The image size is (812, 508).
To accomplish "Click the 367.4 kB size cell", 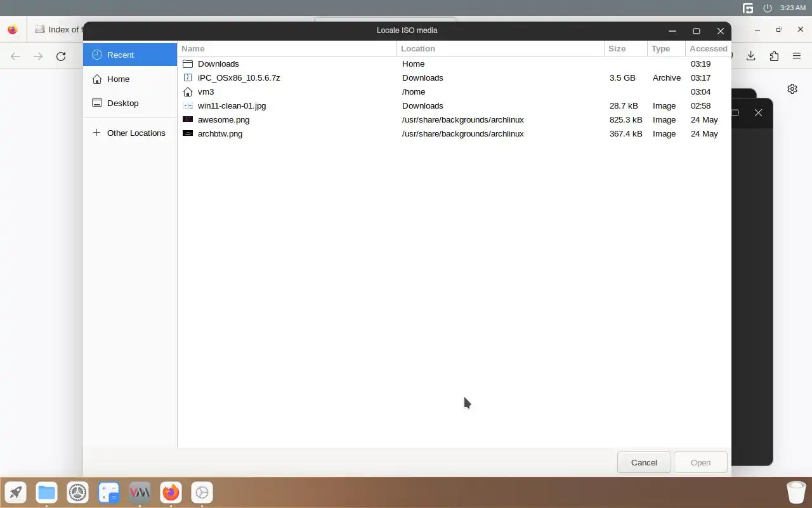I will [625, 133].
